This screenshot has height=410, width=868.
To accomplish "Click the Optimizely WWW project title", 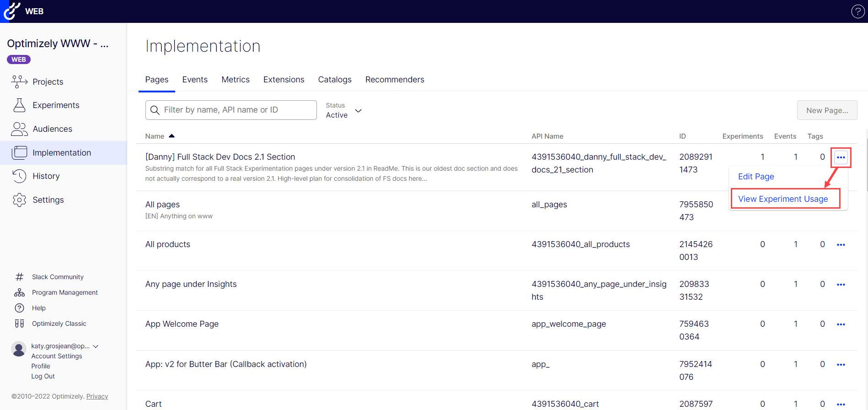I will 58,43.
